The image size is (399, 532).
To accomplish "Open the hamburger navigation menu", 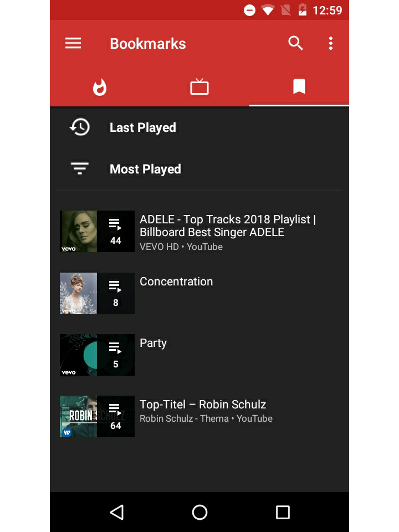I will point(73,43).
